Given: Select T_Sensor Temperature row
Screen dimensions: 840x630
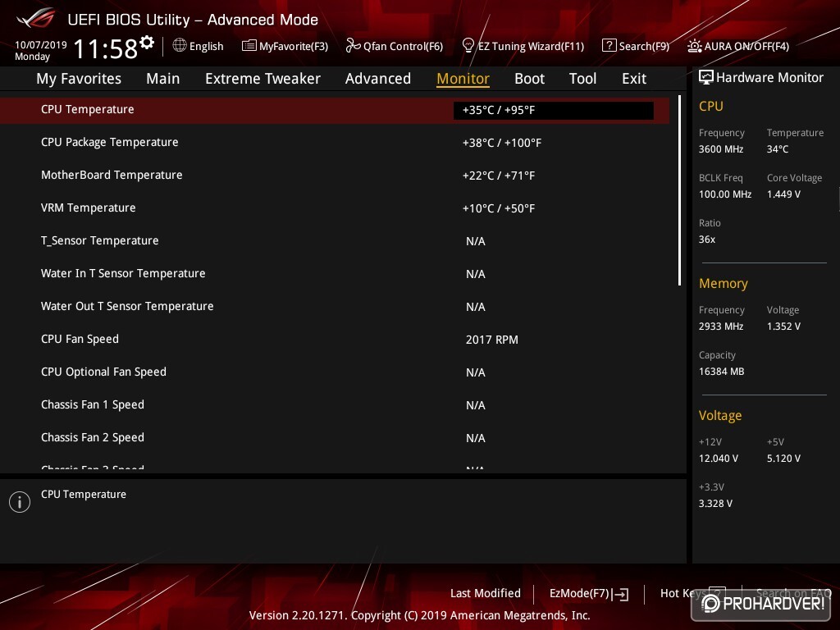Looking at the screenshot, I should pyautogui.click(x=335, y=241).
